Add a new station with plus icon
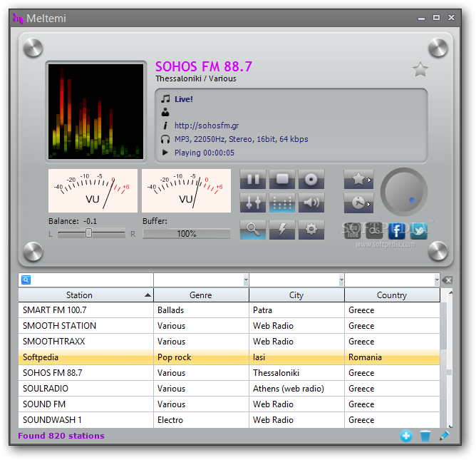Image resolution: width=476 pixels, height=460 pixels. [x=406, y=436]
